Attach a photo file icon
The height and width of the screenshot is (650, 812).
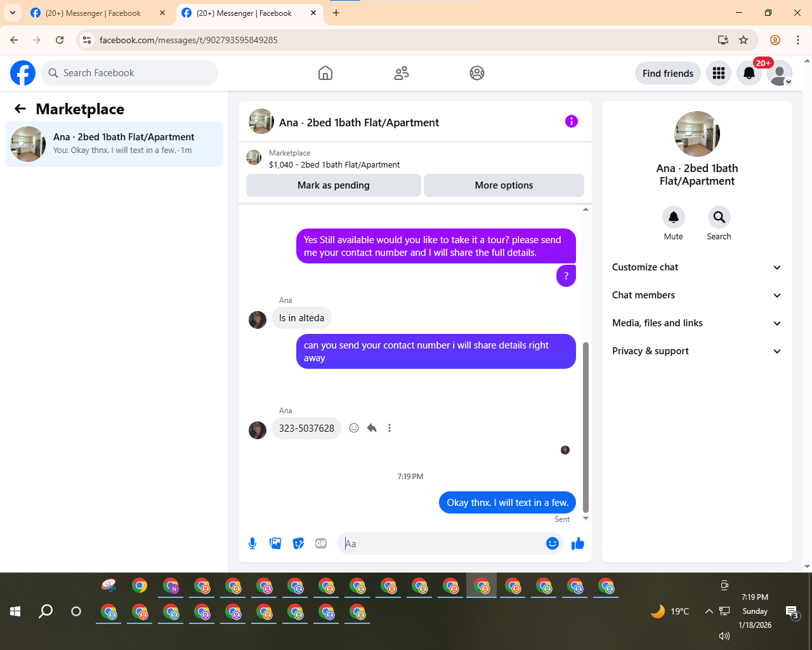[275, 543]
